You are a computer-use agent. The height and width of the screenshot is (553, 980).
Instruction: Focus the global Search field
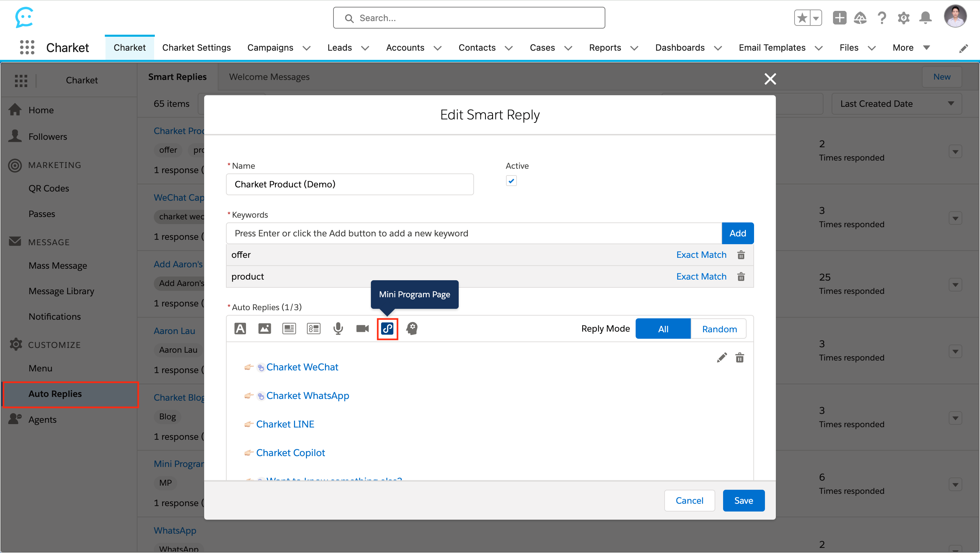tap(469, 18)
